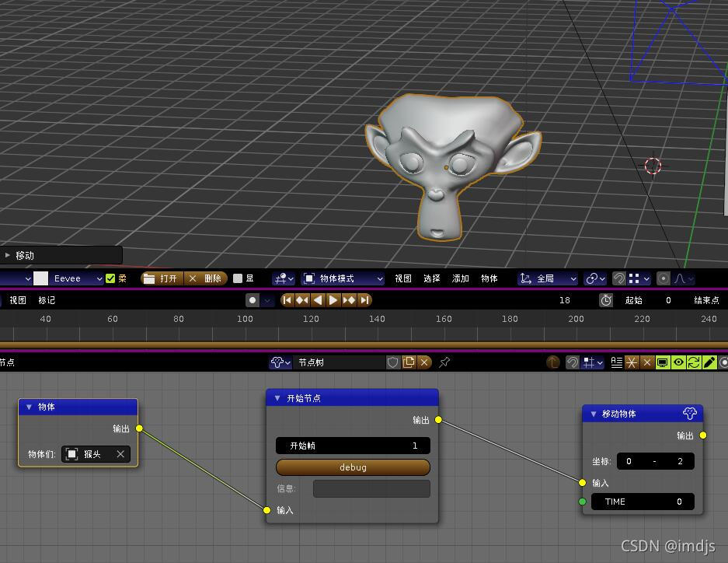Click the 删除 delete button

tap(206, 278)
